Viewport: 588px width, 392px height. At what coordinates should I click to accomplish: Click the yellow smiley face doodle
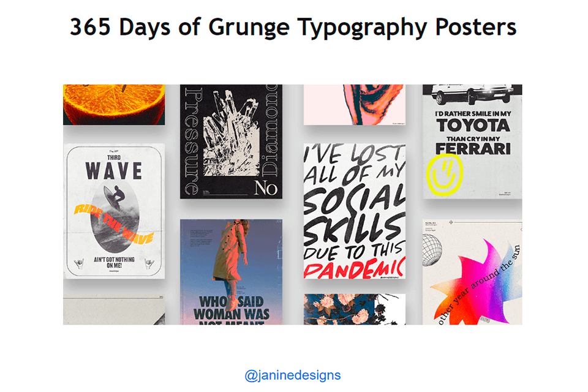445,175
